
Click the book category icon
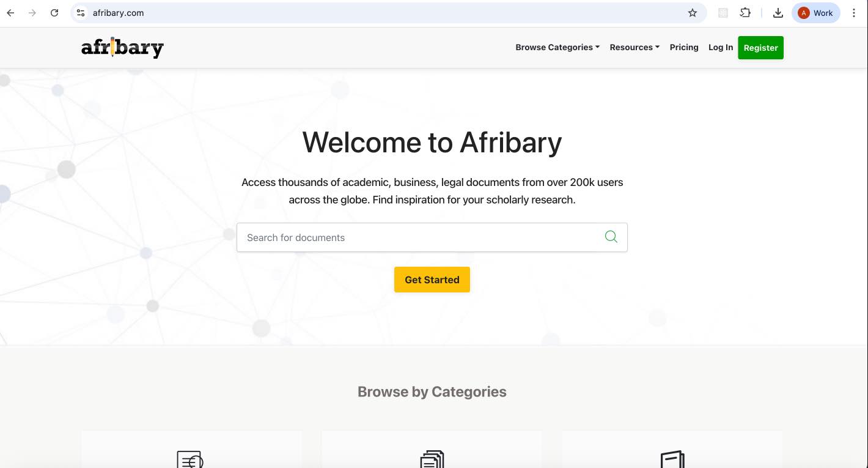point(672,459)
